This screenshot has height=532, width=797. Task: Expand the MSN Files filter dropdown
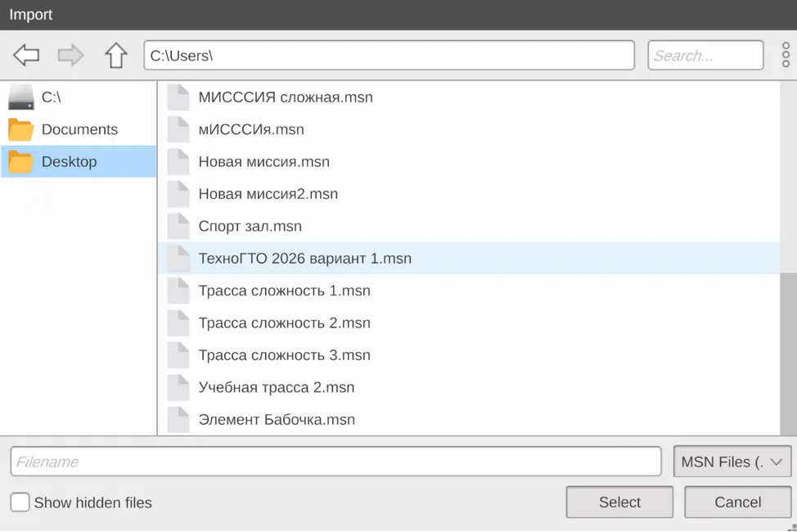coord(732,462)
